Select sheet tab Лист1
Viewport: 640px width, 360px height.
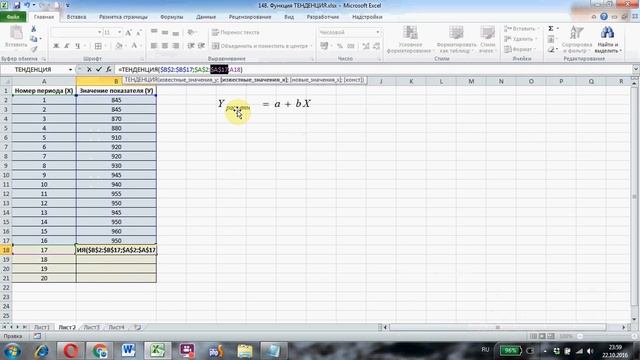(x=42, y=327)
